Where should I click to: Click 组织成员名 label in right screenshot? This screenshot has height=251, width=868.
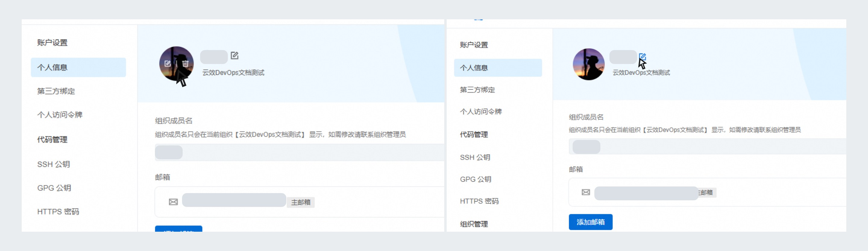[x=586, y=117]
